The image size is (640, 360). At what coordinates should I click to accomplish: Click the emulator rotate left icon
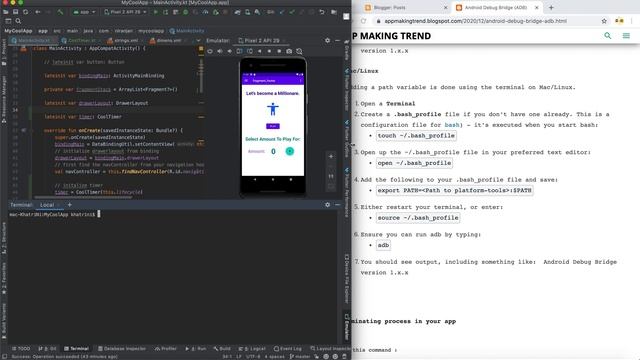pos(239,51)
